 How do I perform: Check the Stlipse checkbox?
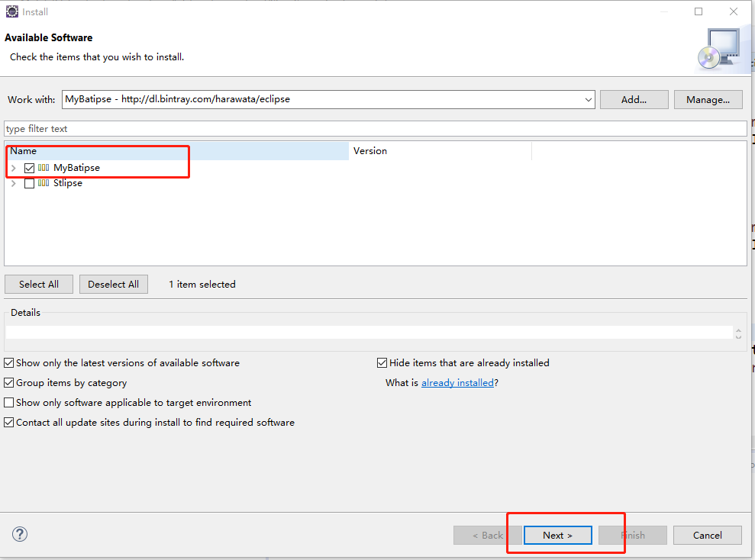pyautogui.click(x=28, y=183)
